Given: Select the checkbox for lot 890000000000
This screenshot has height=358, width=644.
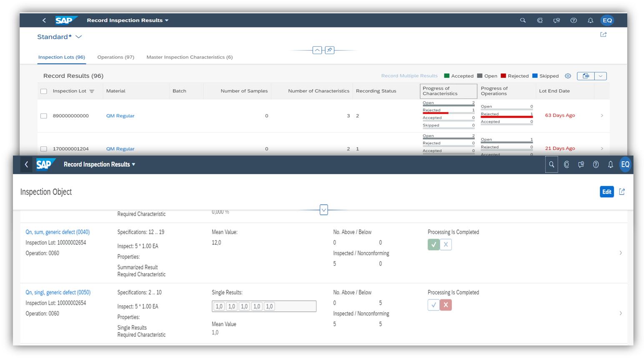Looking at the screenshot, I should click(x=44, y=116).
